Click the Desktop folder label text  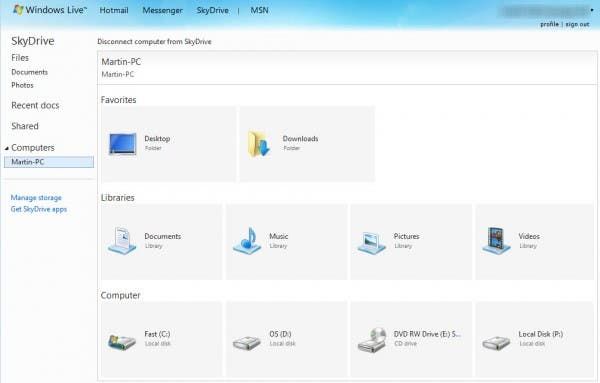tap(157, 139)
